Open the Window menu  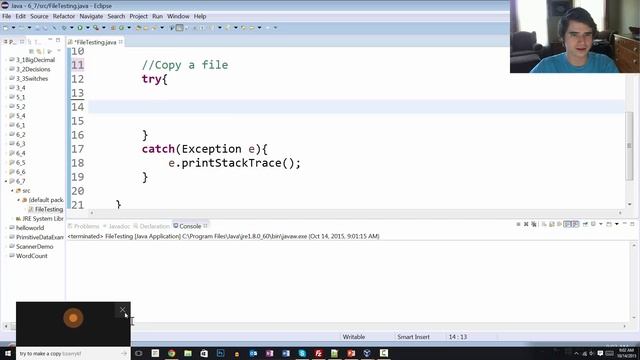[x=178, y=16]
